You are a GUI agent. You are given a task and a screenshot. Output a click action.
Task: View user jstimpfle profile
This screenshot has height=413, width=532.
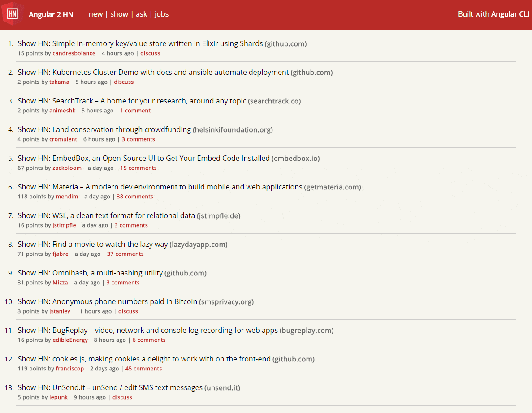pyautogui.click(x=64, y=225)
